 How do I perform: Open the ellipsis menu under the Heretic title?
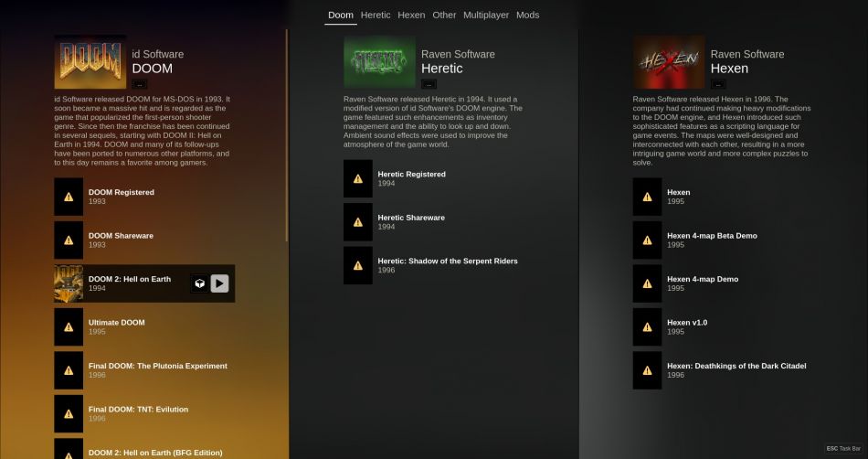(429, 84)
